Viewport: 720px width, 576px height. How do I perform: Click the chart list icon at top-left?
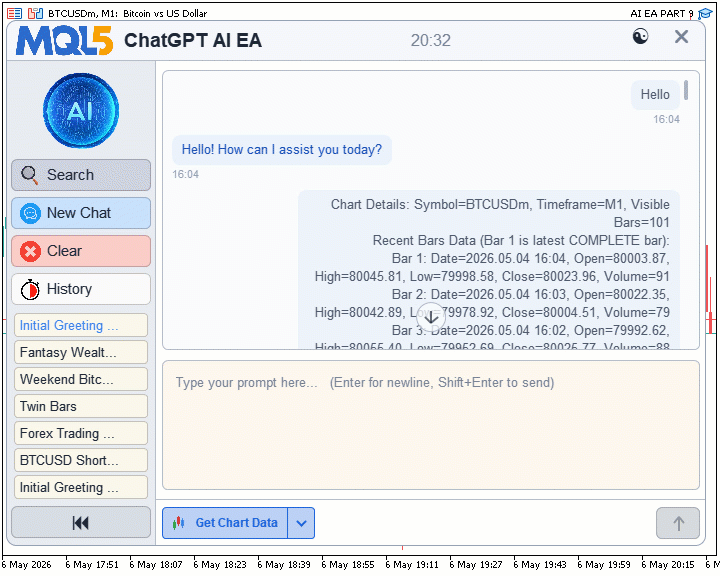[x=14, y=13]
